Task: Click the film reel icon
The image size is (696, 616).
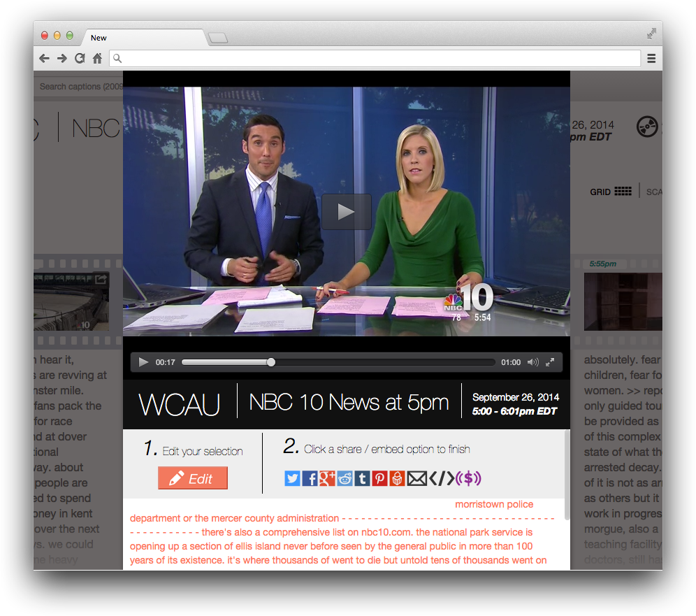Action: (646, 127)
